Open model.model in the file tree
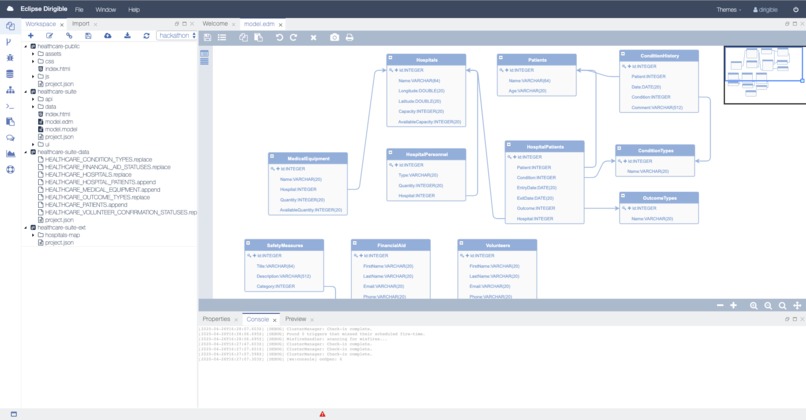This screenshot has height=420, width=806. [61, 130]
